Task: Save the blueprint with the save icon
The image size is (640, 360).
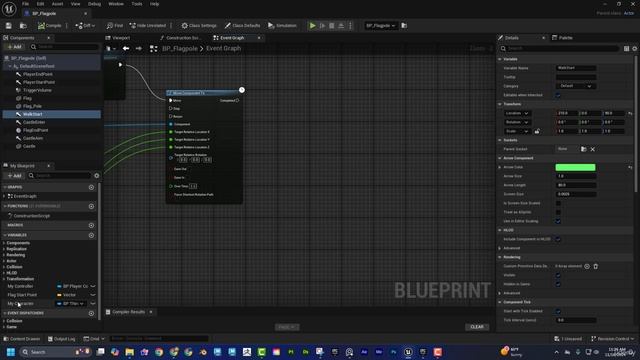Action: pos(9,26)
